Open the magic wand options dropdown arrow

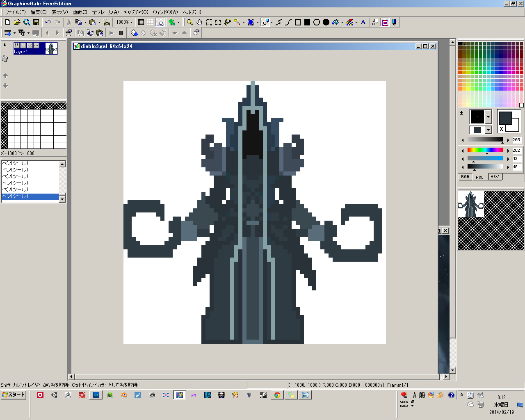(x=244, y=22)
